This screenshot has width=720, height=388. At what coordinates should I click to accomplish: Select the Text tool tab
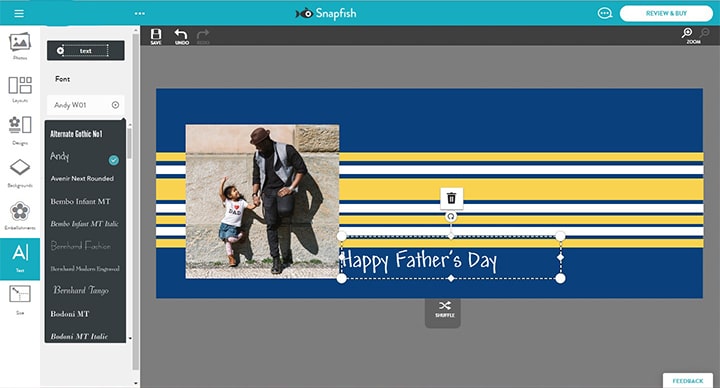pos(20,259)
